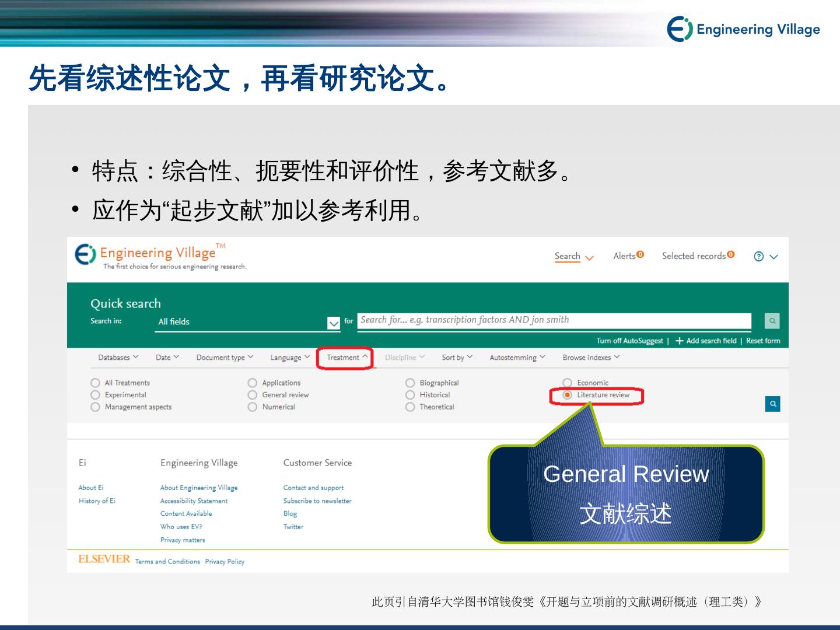Expand the Document type filter

(225, 358)
